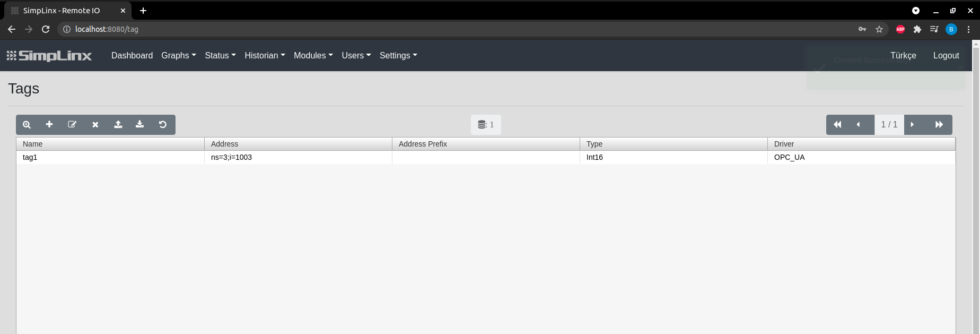Select the tag1 row name cell
Screen dimensions: 980x334
click(x=110, y=157)
